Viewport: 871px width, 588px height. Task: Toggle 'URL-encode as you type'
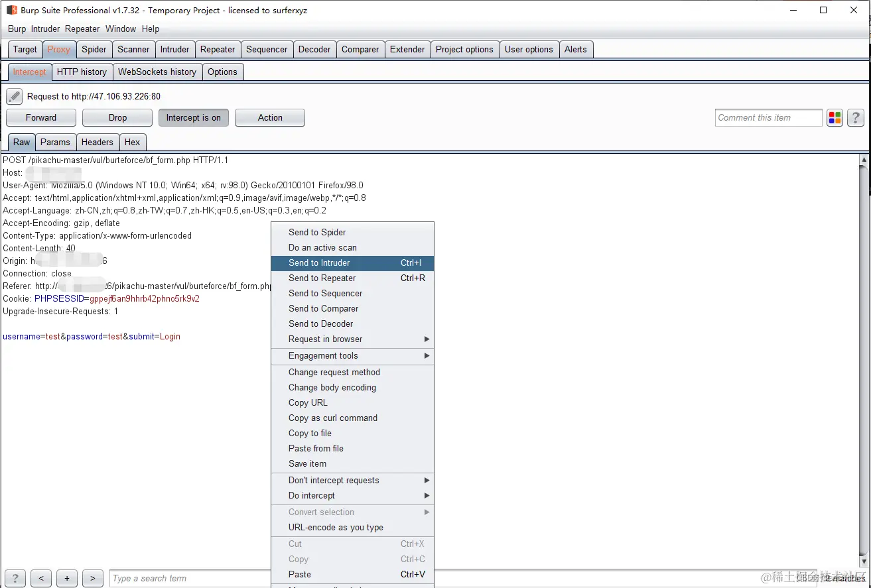[x=353, y=527]
